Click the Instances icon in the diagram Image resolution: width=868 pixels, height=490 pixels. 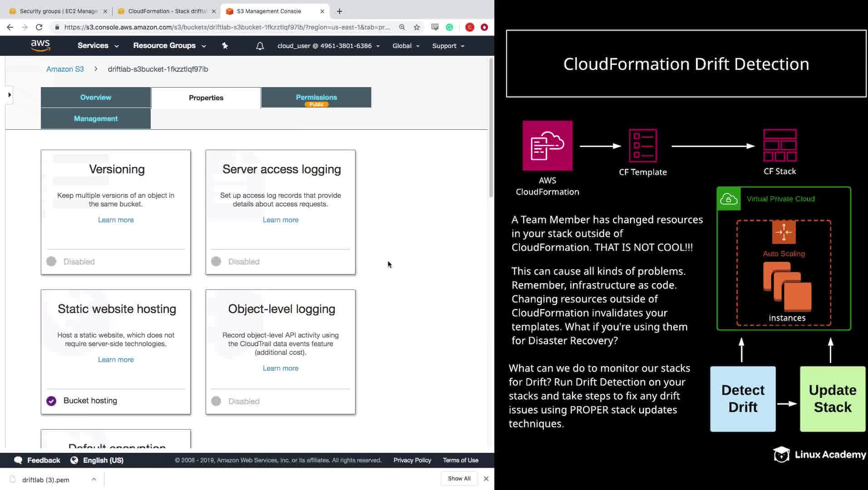click(787, 287)
